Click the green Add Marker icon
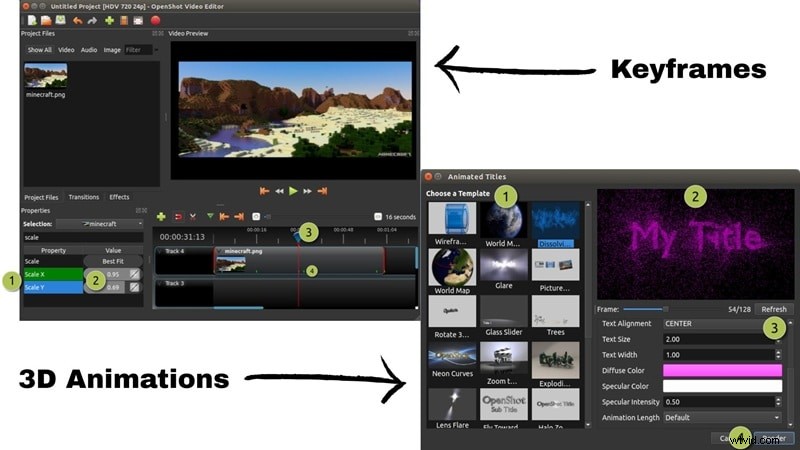 click(x=209, y=216)
